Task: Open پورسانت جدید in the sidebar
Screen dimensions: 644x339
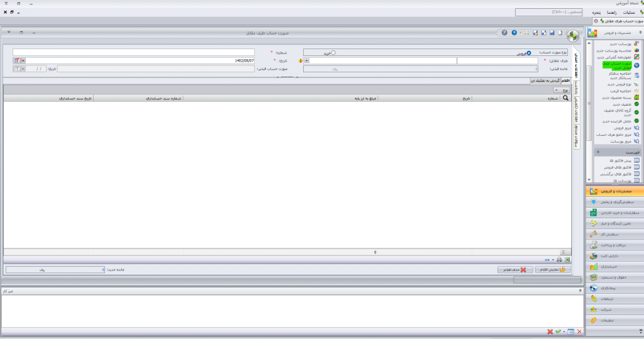Action: point(620,44)
